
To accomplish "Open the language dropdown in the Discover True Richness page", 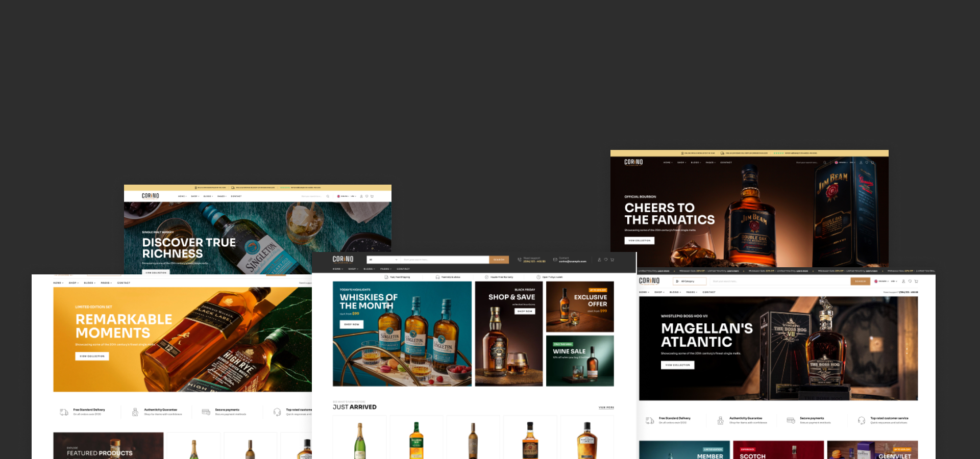I will [x=344, y=196].
